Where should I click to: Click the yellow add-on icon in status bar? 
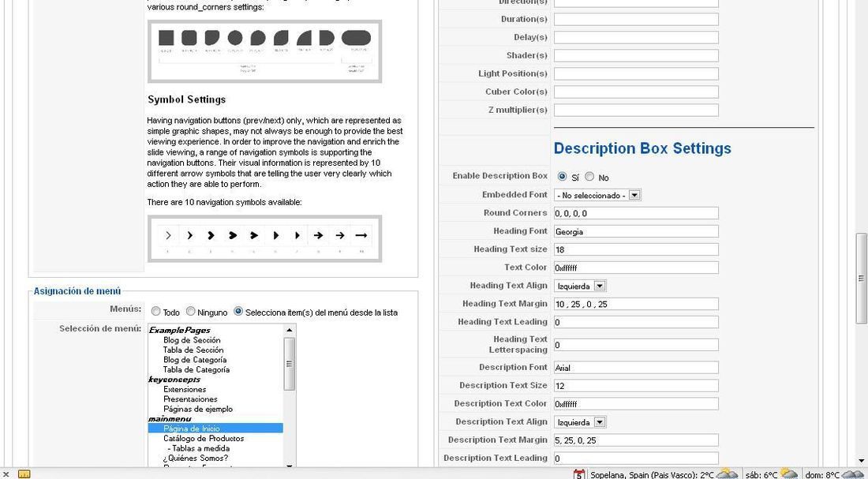click(x=24, y=474)
